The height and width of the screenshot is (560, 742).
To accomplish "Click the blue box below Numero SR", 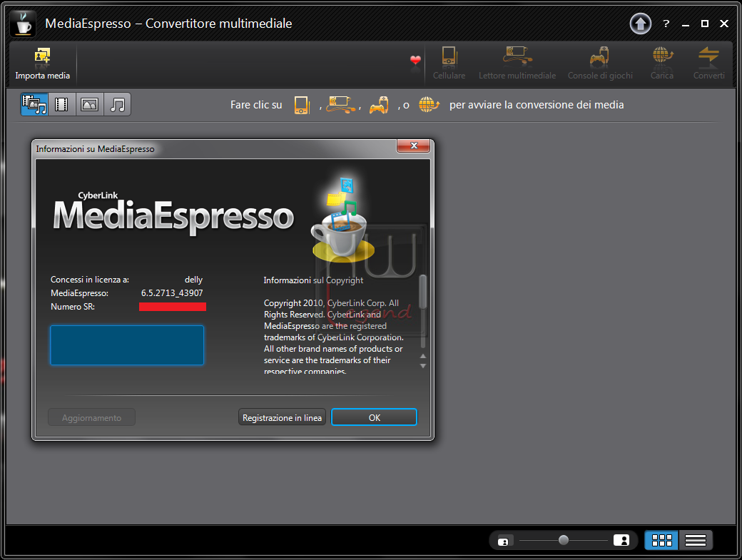I will [x=127, y=345].
